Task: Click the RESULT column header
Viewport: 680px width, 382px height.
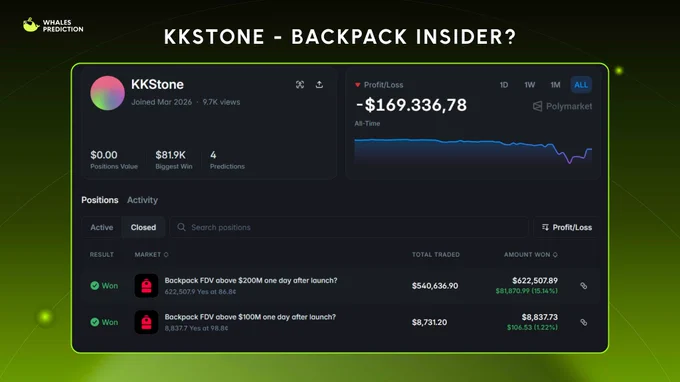Action: [x=101, y=255]
